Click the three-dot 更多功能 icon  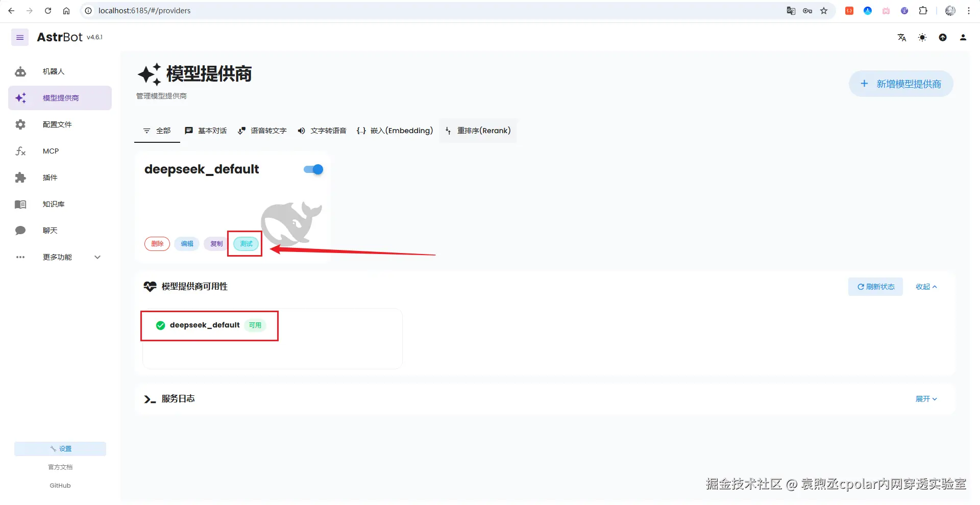coord(20,257)
